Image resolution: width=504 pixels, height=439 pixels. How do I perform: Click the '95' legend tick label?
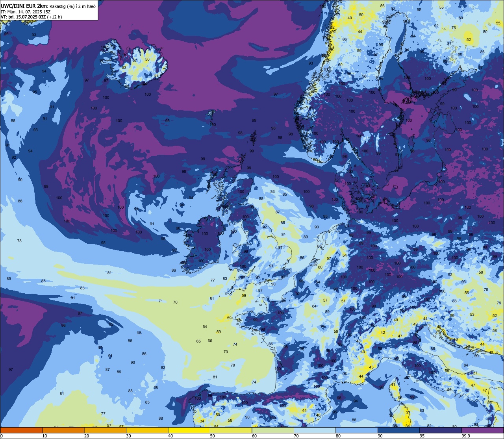tap(422, 436)
